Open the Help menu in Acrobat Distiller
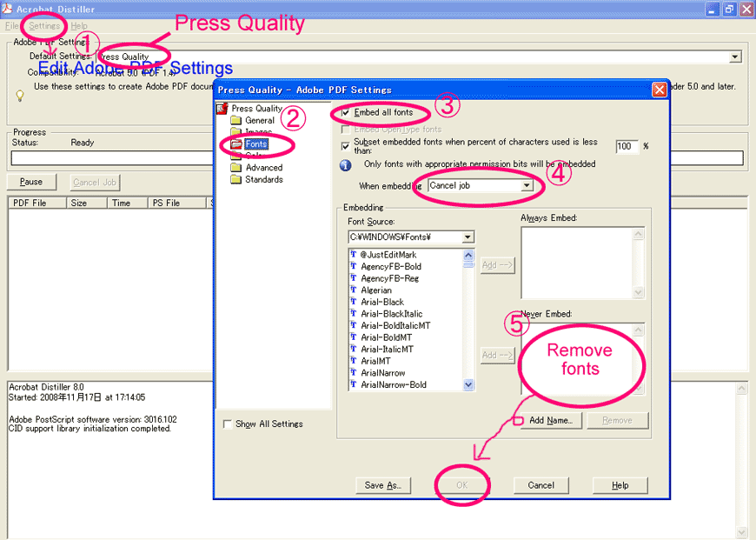Image resolution: width=756 pixels, height=540 pixels. (x=79, y=26)
